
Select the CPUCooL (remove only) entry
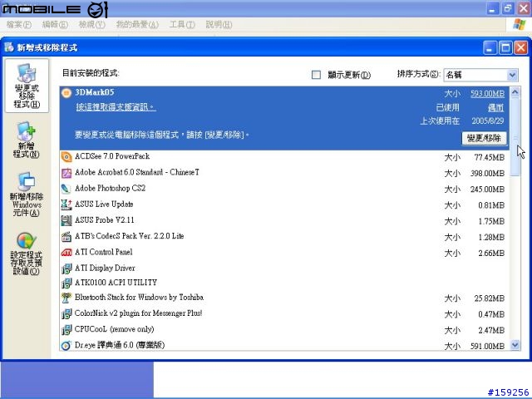click(284, 330)
